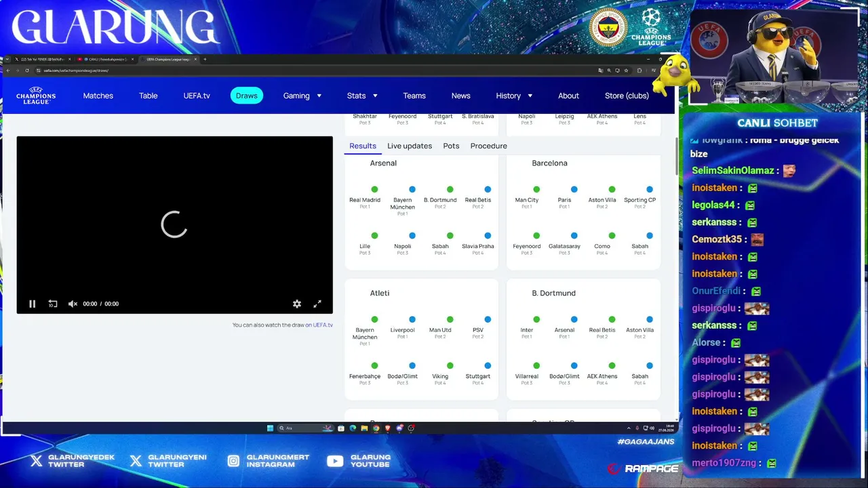Viewport: 868px width, 488px height.
Task: Pause the draw video player
Action: pos(32,304)
